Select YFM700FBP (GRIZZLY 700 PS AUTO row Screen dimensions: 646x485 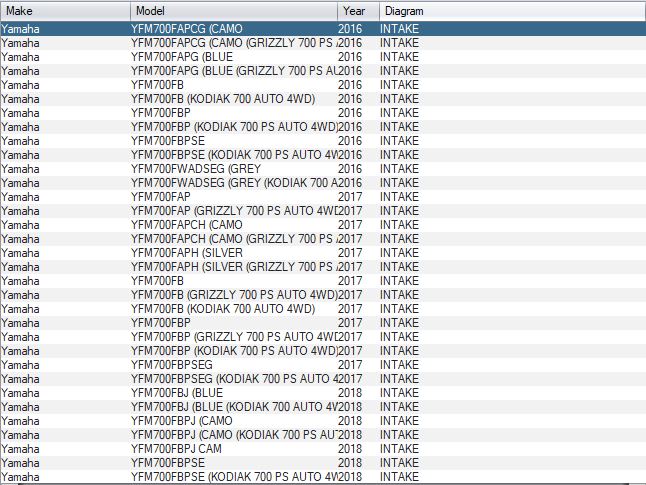pos(323,337)
